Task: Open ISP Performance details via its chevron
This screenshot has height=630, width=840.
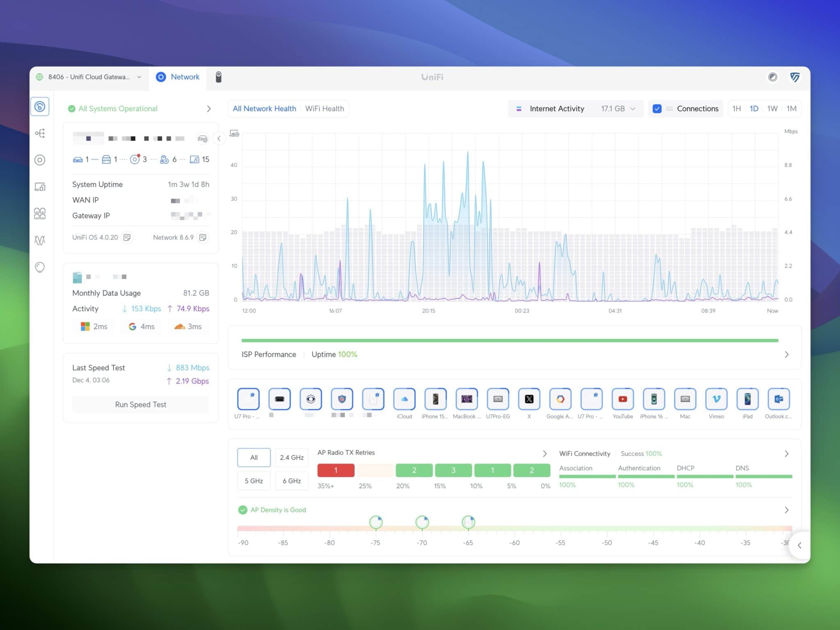Action: point(786,354)
